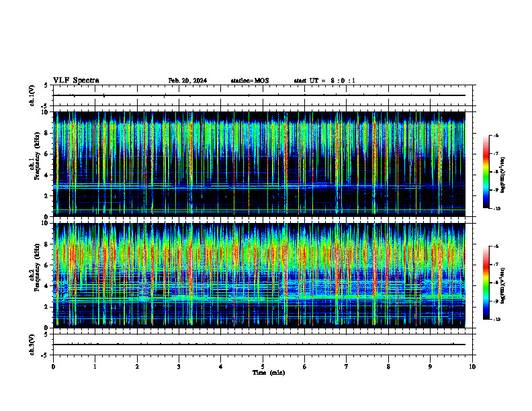Click the 'VLF Spectra' title text

coord(76,81)
